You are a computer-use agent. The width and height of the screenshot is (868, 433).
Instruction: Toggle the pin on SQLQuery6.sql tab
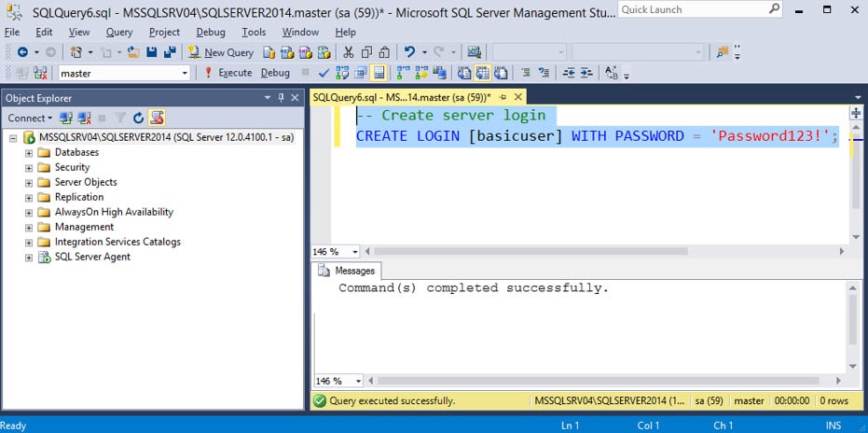(x=503, y=97)
